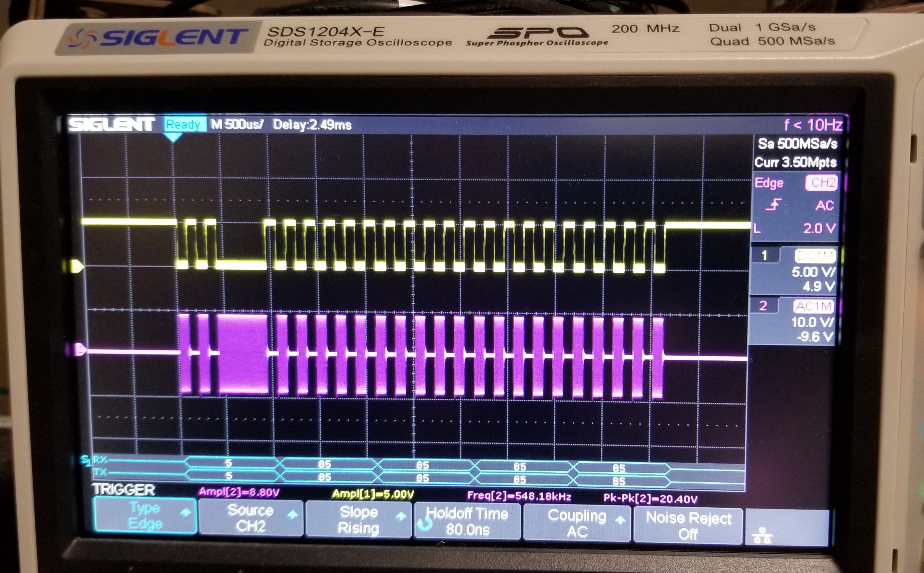Click the yellow channel 1 ground marker
Screen dimensions: 924x573
click(78, 266)
